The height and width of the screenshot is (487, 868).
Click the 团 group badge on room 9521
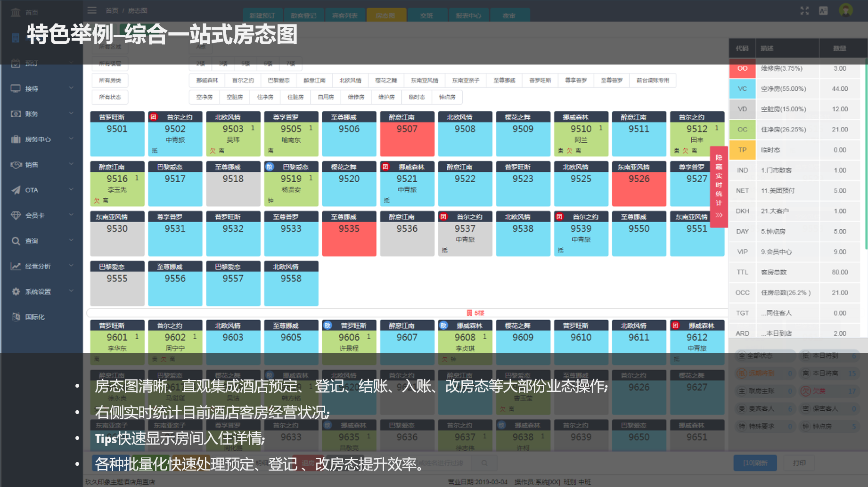[385, 167]
